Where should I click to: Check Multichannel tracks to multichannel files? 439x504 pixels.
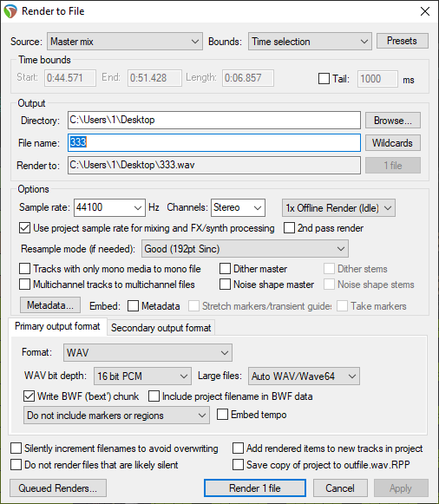pos(24,285)
